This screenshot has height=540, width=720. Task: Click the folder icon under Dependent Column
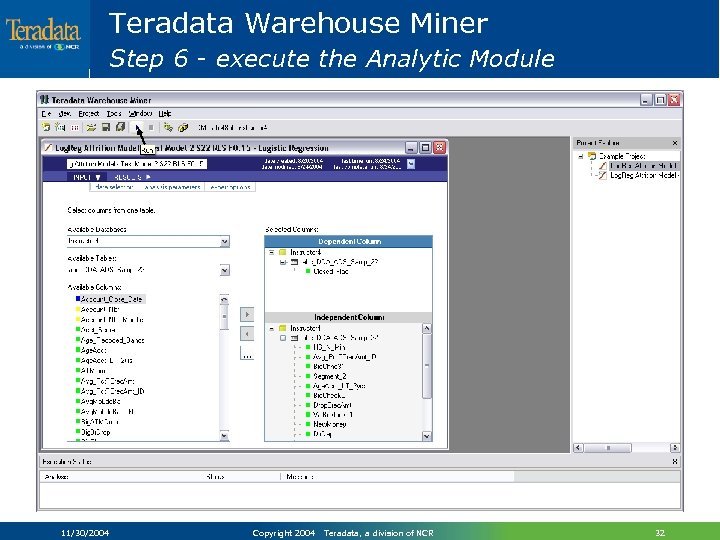tap(283, 252)
